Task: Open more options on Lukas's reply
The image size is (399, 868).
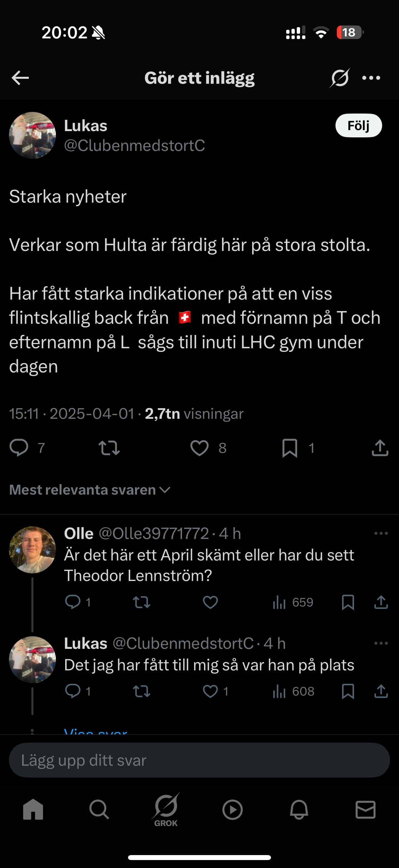Action: tap(381, 643)
